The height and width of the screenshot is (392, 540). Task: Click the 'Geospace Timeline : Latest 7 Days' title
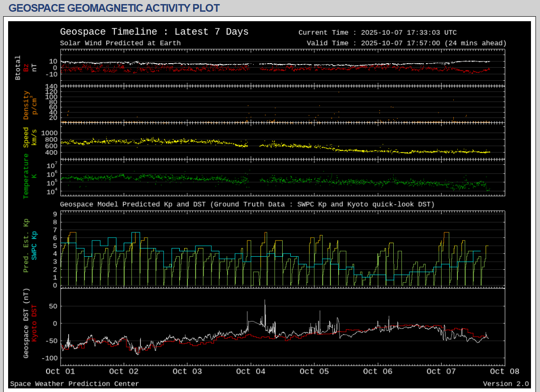point(154,32)
